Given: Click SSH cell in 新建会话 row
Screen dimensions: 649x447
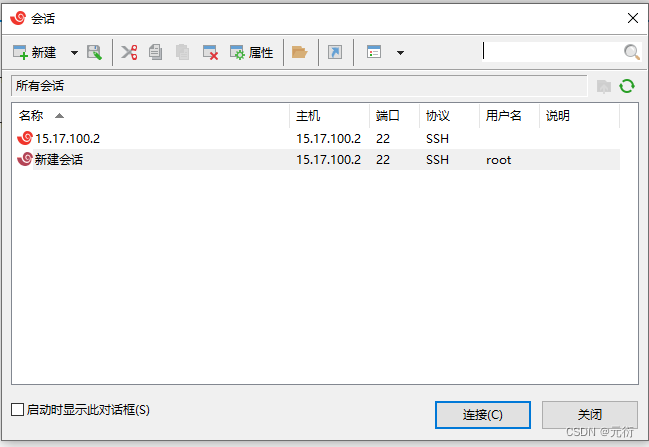Looking at the screenshot, I should 437,160.
